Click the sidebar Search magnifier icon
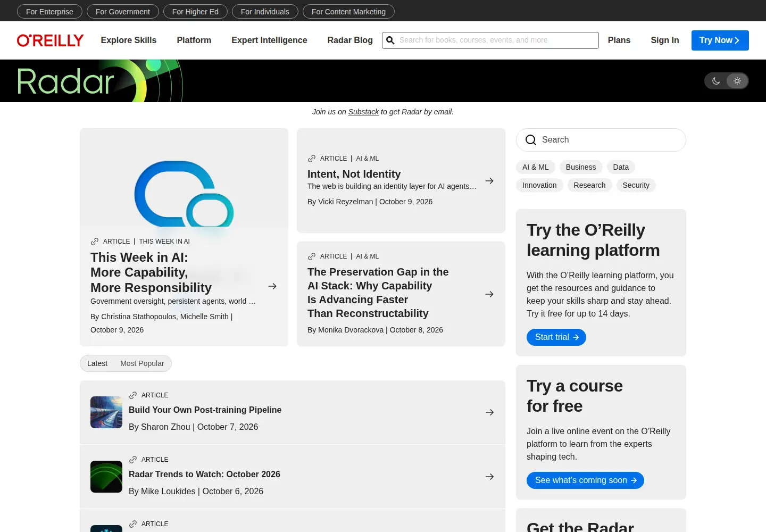766x532 pixels. (531, 140)
